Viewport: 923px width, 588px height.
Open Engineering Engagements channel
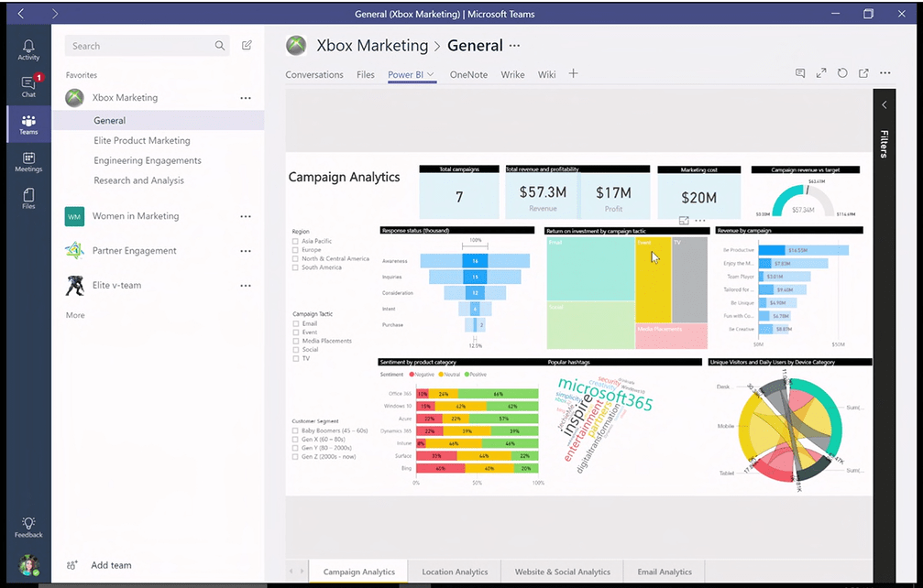(148, 160)
